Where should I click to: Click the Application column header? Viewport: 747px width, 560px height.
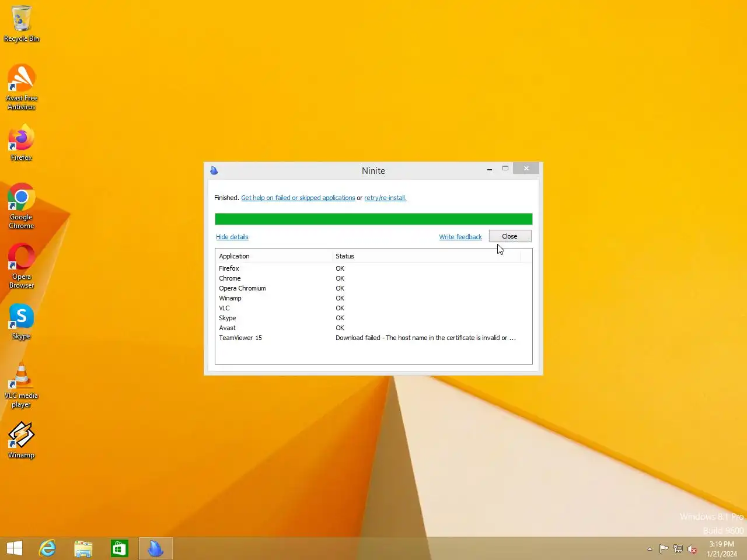(274, 256)
